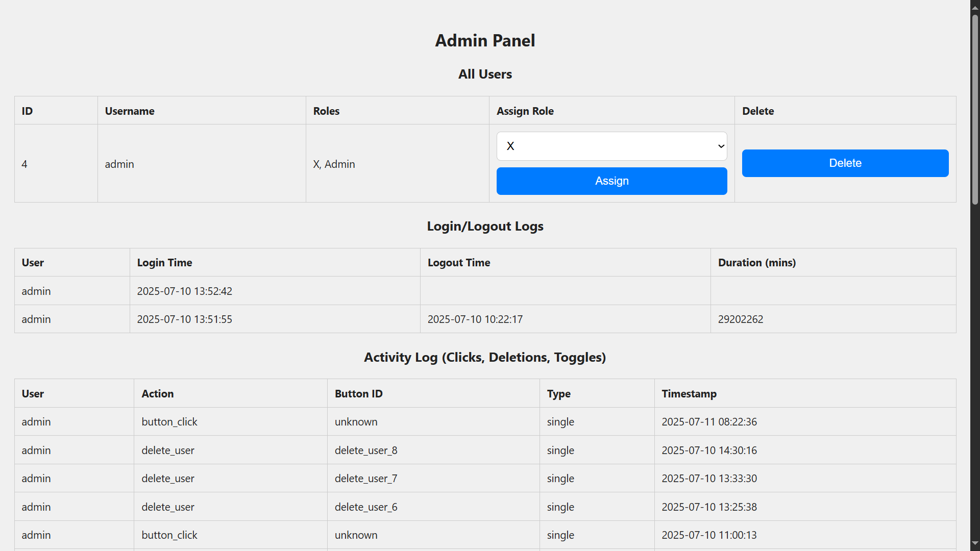
Task: Click scrollbar down arrow
Action: pos(975,543)
